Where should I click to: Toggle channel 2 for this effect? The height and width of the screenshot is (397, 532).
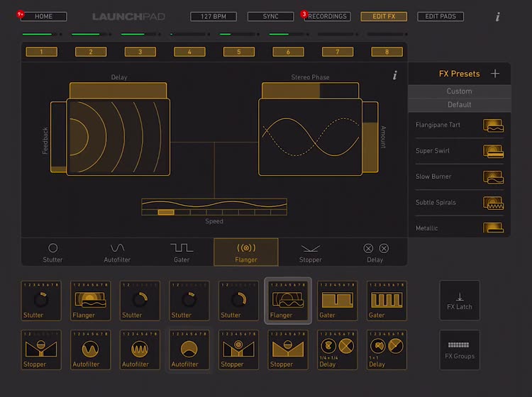click(x=91, y=52)
